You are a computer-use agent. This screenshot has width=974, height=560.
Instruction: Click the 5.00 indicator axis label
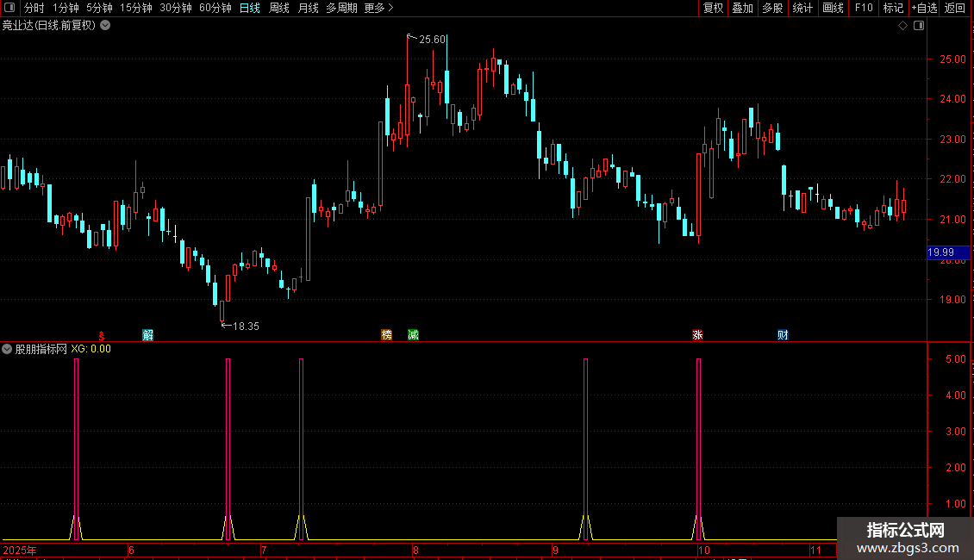pyautogui.click(x=955, y=359)
